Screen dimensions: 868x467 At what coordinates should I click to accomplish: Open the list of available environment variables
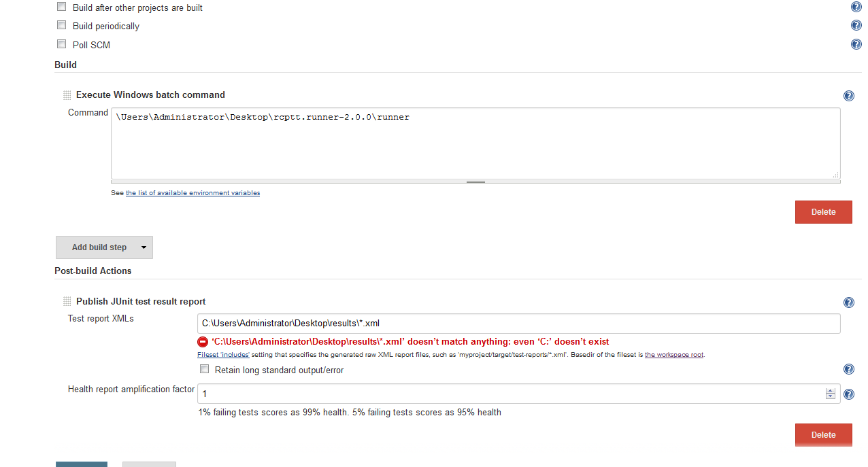point(193,193)
